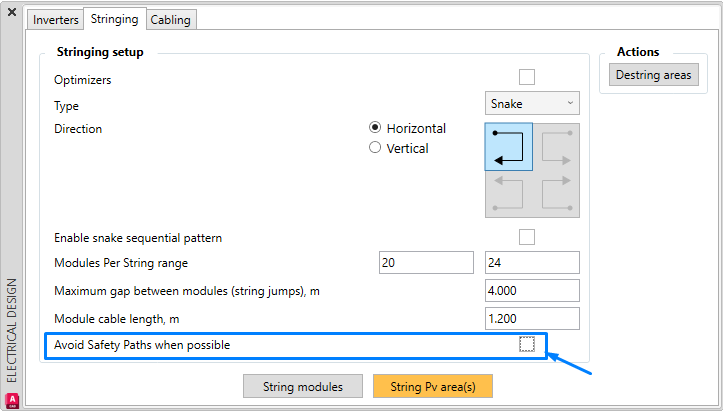723x412 pixels.
Task: Enable the Optimizers checkbox
Action: (527, 77)
